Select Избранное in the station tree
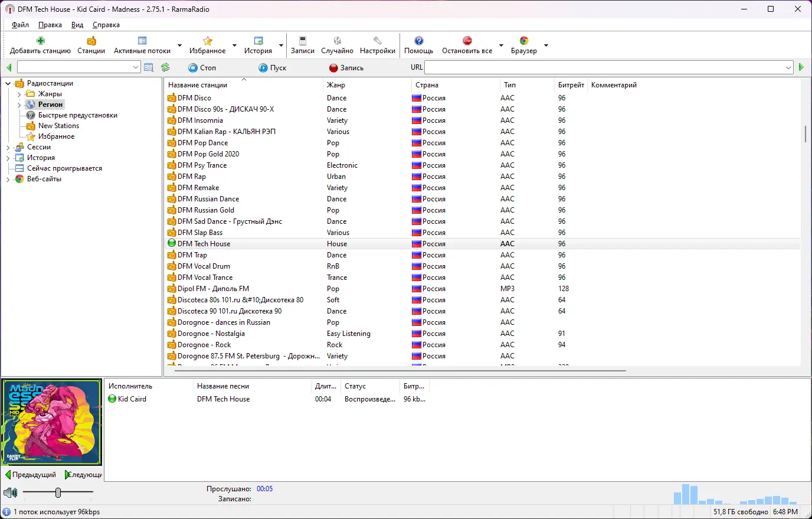Image resolution: width=812 pixels, height=519 pixels. [x=57, y=136]
